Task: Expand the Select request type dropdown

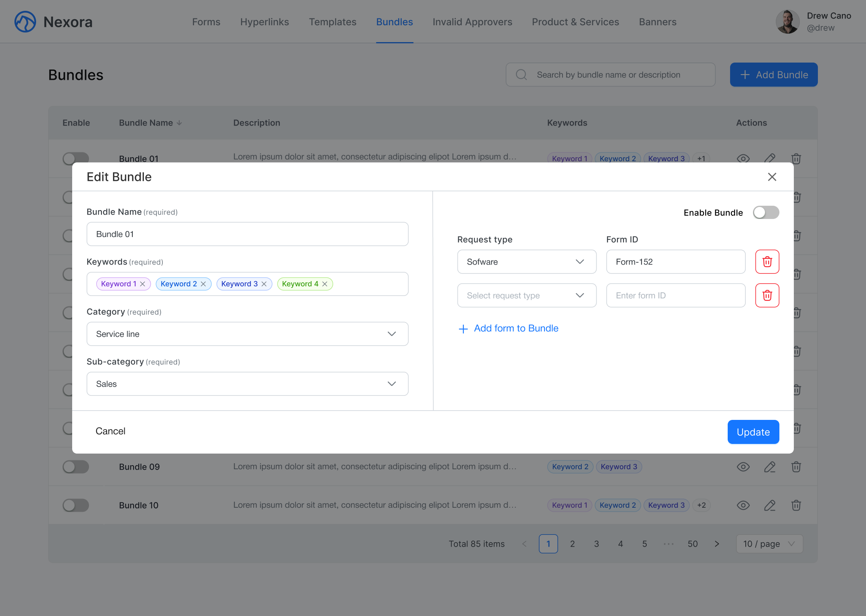Action: [526, 296]
